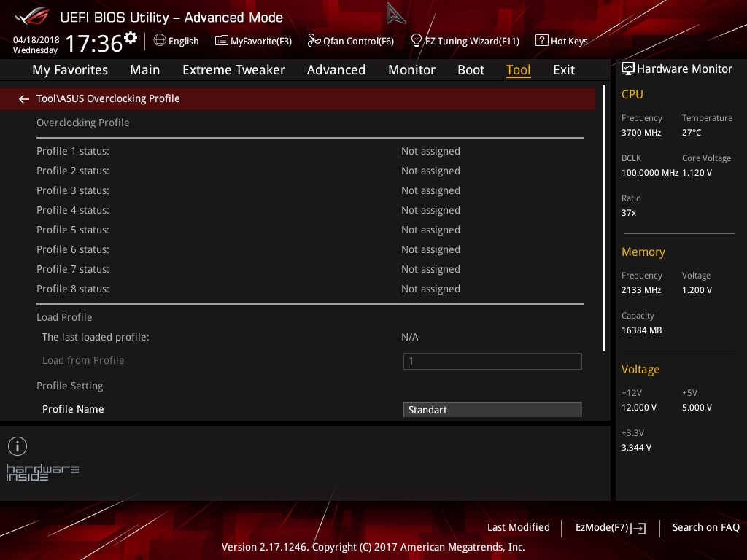Image resolution: width=747 pixels, height=560 pixels.
Task: Switch to the Main tab
Action: 145,70
